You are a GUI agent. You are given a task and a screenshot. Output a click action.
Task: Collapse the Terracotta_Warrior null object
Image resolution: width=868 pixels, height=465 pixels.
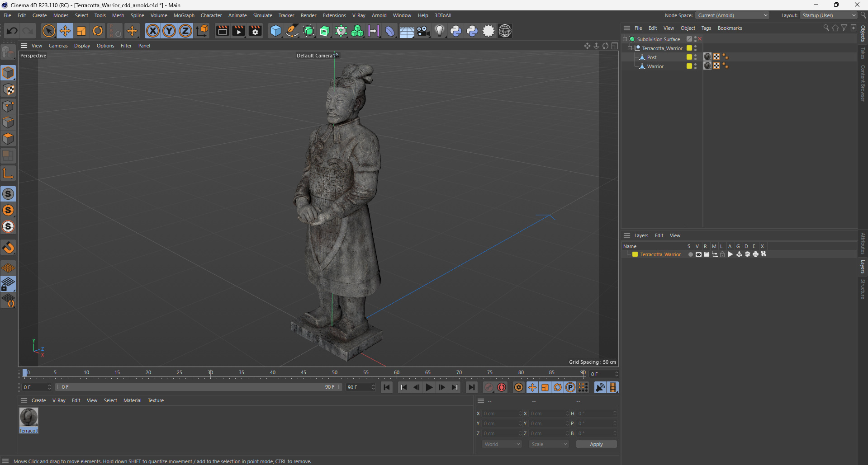pos(630,48)
